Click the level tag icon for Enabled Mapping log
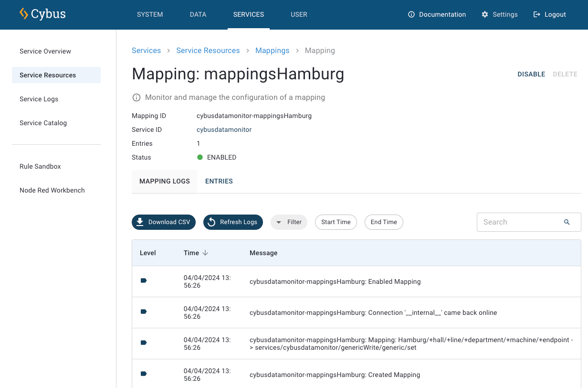 coord(144,280)
